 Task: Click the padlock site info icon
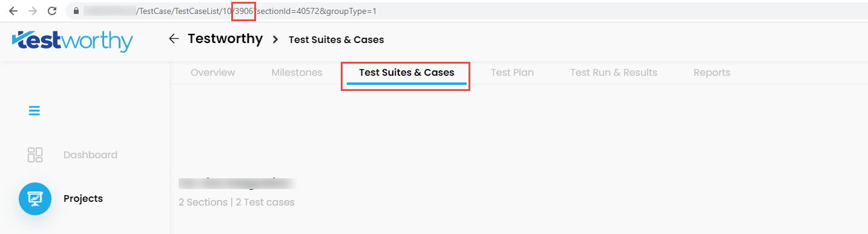coord(76,11)
